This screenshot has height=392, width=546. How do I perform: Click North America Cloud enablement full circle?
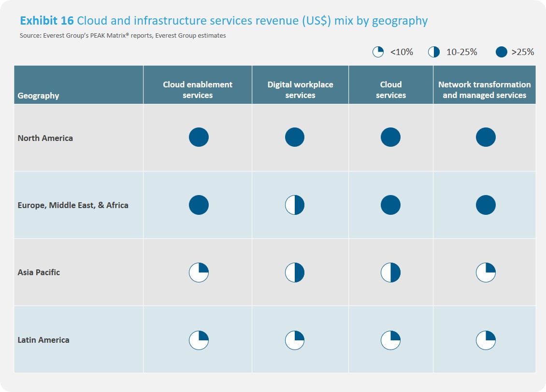[x=199, y=138]
